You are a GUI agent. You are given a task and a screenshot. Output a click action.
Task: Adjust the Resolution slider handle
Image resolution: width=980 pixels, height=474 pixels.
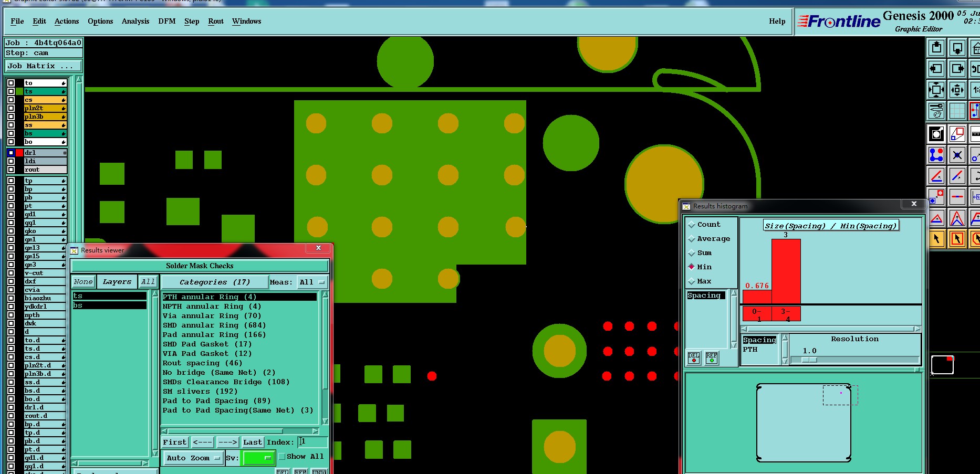pos(809,360)
